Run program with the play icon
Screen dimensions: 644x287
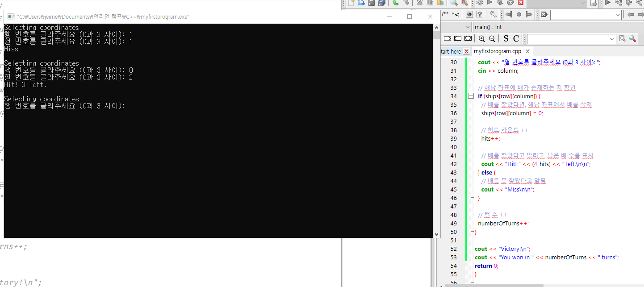tap(490, 2)
